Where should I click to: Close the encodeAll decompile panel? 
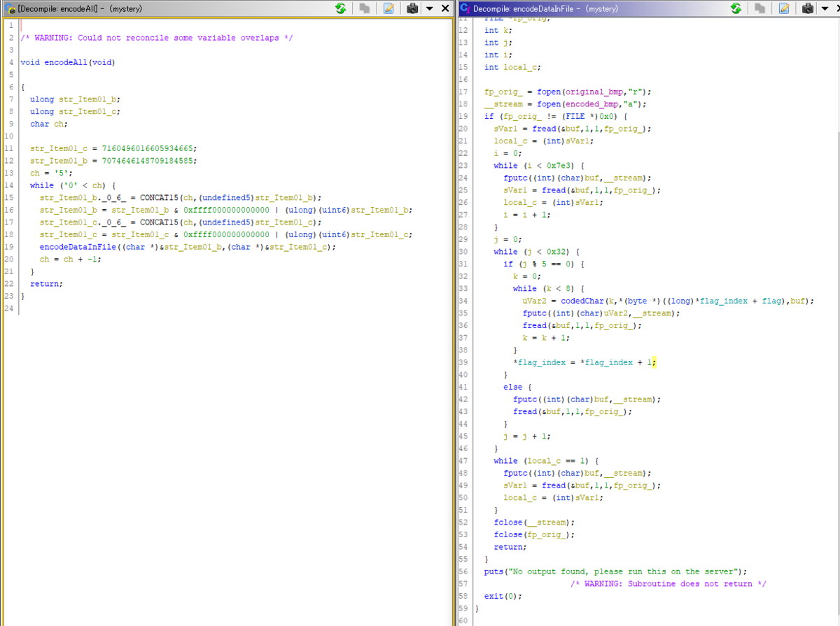click(x=445, y=8)
